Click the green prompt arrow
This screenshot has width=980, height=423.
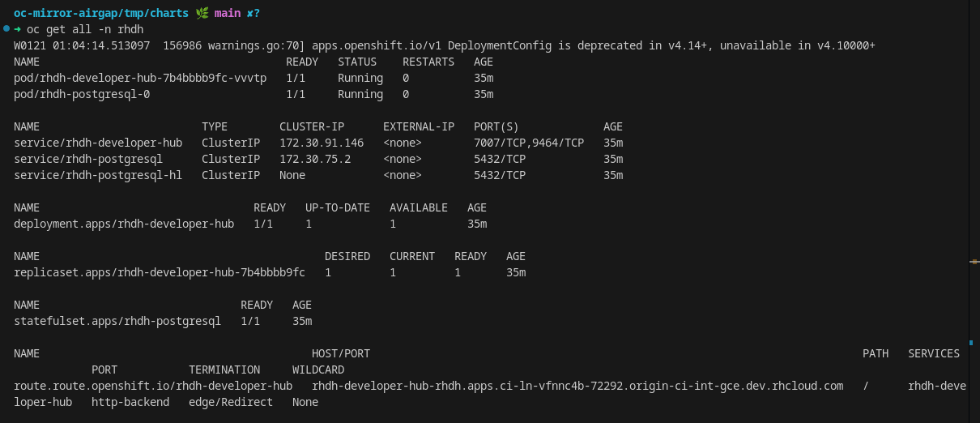(17, 29)
